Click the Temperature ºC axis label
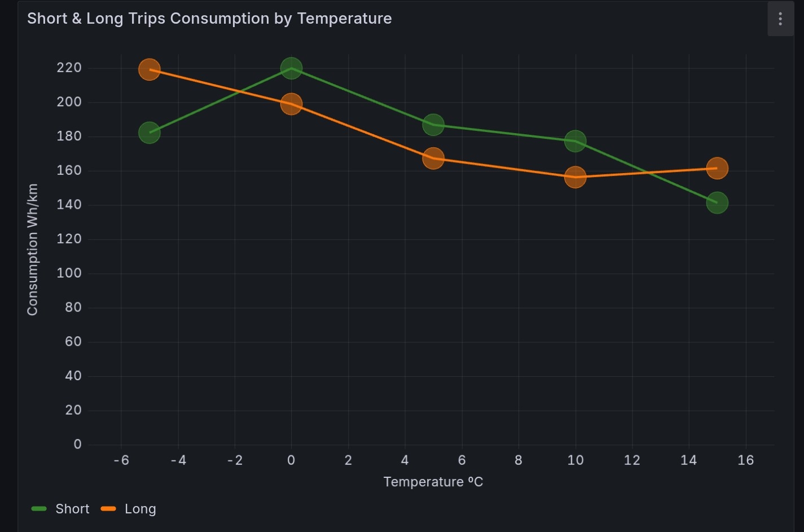 click(433, 482)
